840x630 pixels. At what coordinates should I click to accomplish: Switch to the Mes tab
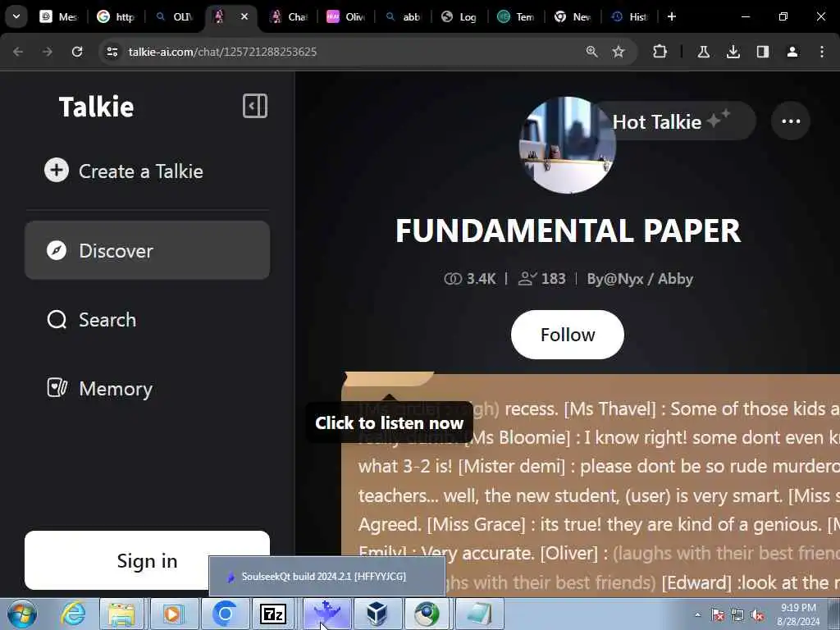click(58, 16)
